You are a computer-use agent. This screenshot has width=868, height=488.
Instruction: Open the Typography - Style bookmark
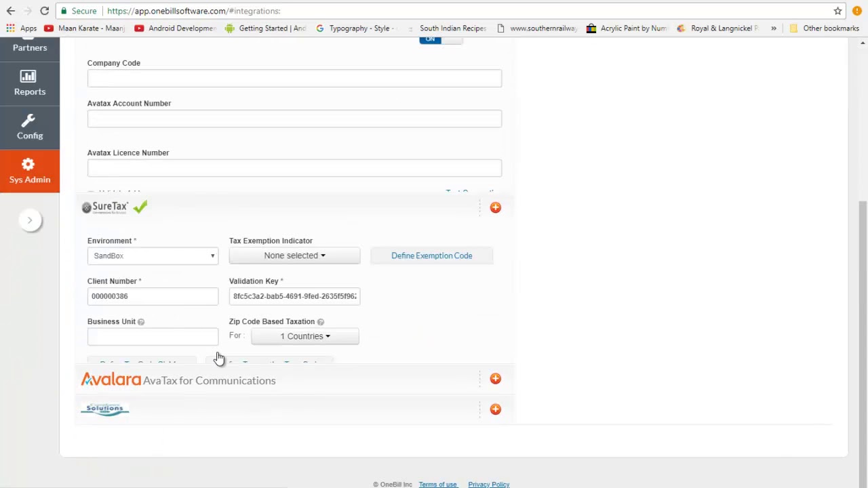click(356, 28)
